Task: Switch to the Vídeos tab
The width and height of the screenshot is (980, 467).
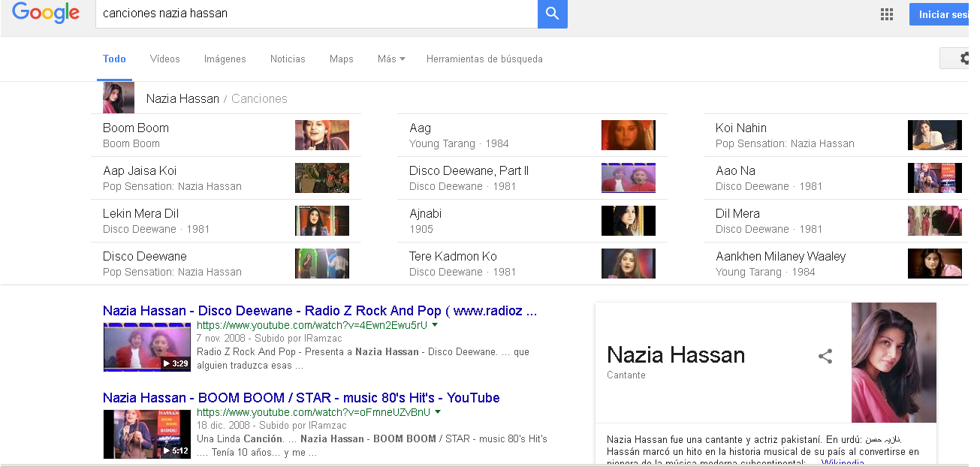Action: [x=165, y=59]
